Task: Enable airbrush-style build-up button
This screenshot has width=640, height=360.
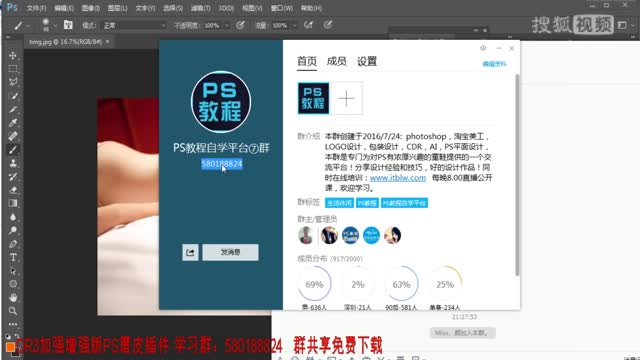Action: point(309,25)
